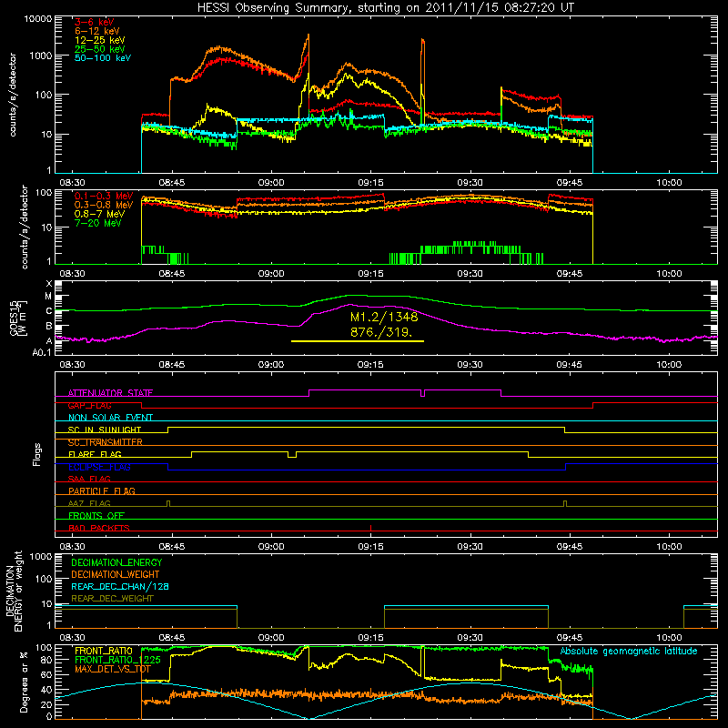
Task: Click the 876./319. flare position text
Action: click(x=381, y=332)
